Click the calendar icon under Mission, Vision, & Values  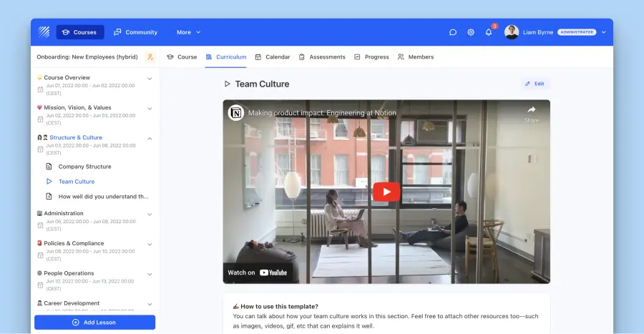40,119
